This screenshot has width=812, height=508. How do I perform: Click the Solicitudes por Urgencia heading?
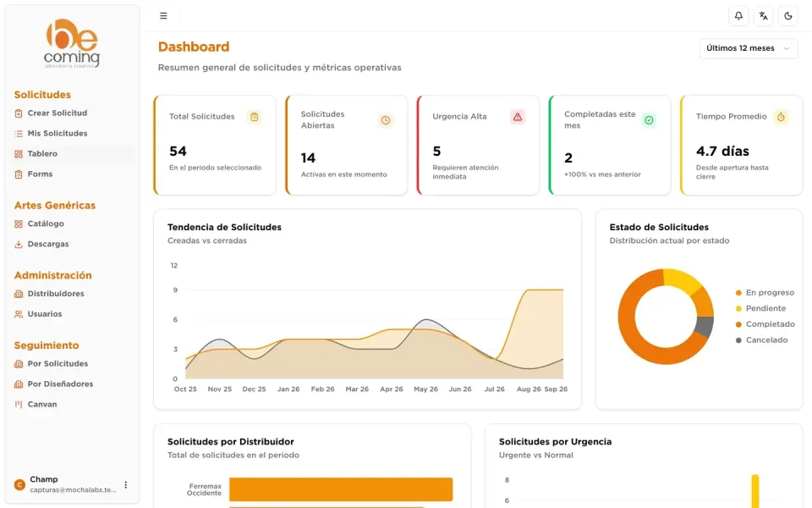555,442
